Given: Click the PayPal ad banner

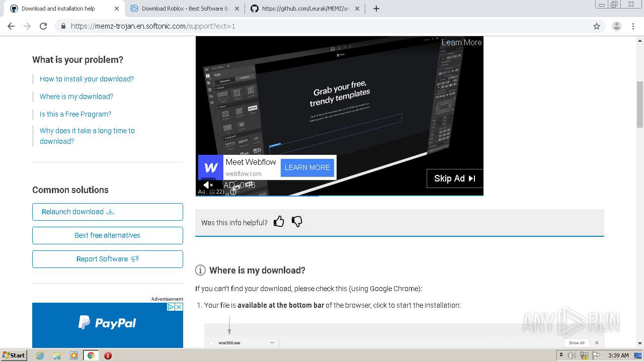Looking at the screenshot, I should (x=108, y=325).
